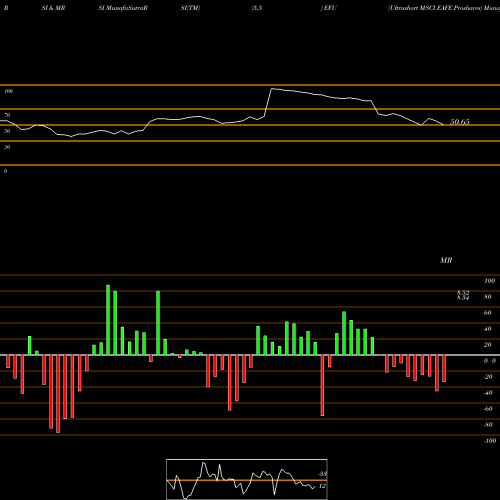Click the peak of the RSI line
This screenshot has height=500, width=500.
(x=272, y=89)
